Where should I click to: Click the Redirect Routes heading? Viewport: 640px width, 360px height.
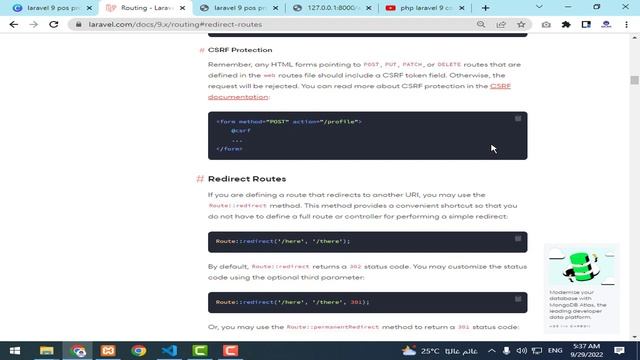point(247,179)
